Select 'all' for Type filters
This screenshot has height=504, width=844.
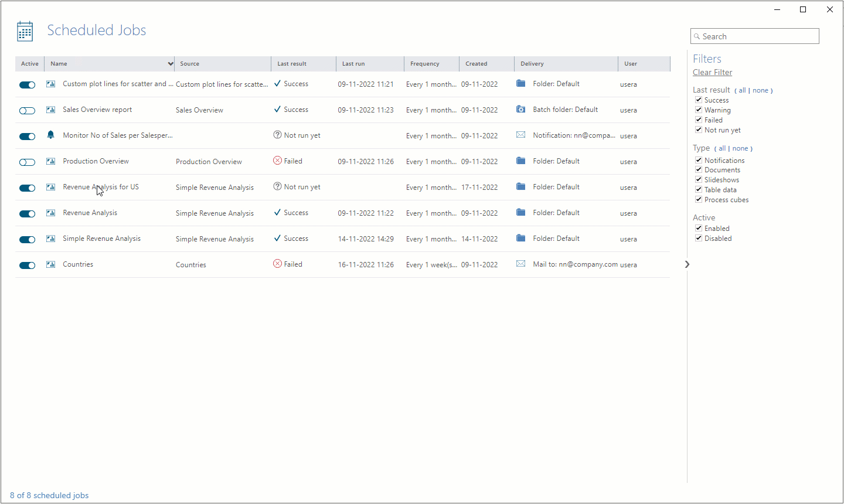point(722,148)
